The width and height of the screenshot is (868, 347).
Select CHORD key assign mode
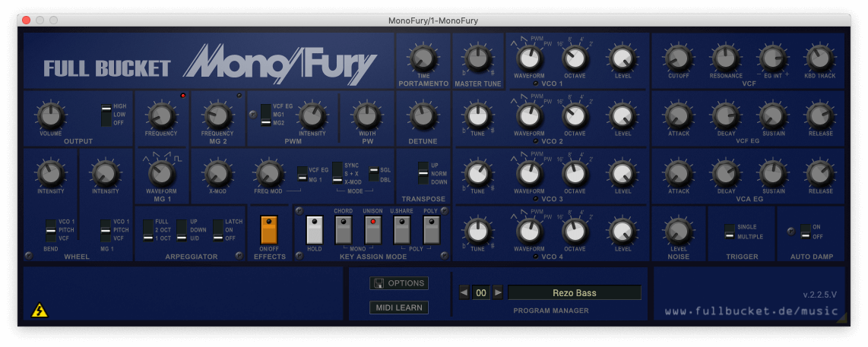(x=344, y=229)
